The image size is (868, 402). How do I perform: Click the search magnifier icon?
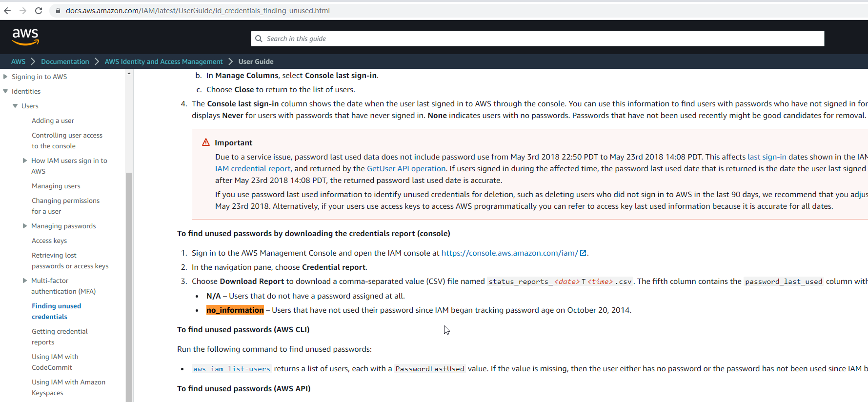pyautogui.click(x=259, y=39)
